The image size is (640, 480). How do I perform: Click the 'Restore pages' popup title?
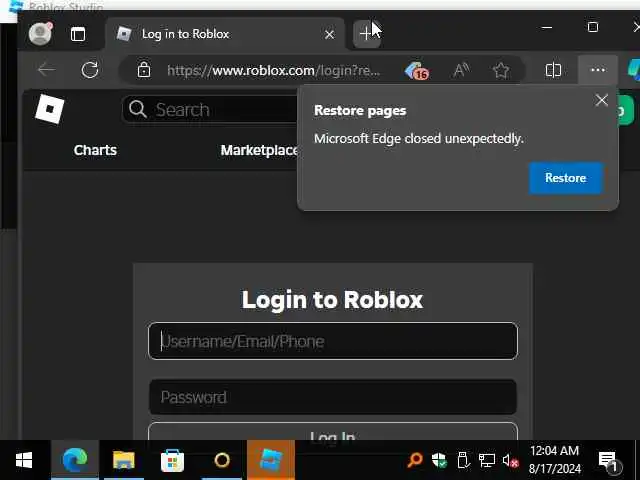(x=360, y=111)
